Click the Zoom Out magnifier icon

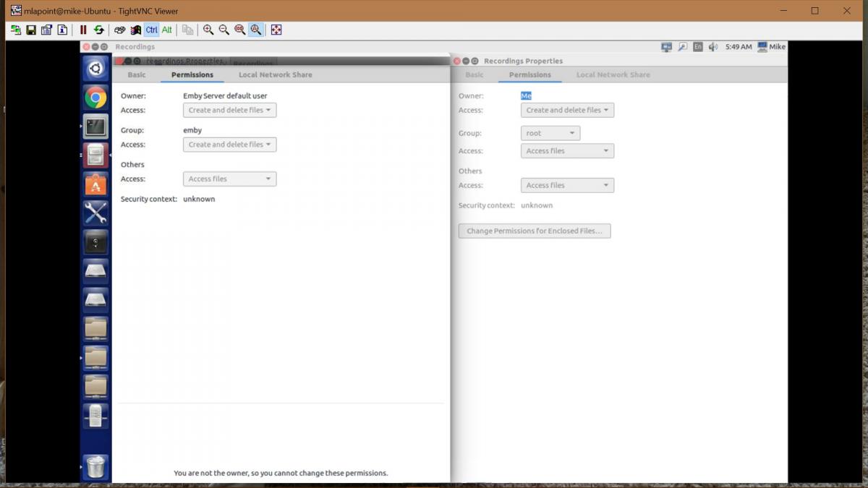(x=224, y=30)
